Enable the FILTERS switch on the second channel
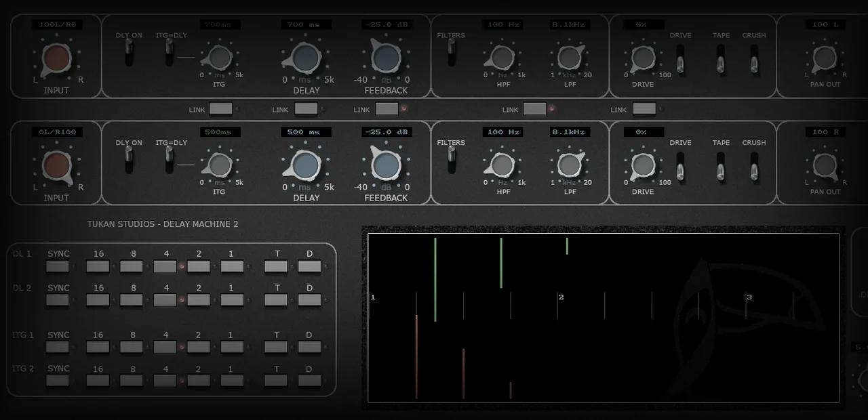Viewport: 868px width, 420px height. 451,159
